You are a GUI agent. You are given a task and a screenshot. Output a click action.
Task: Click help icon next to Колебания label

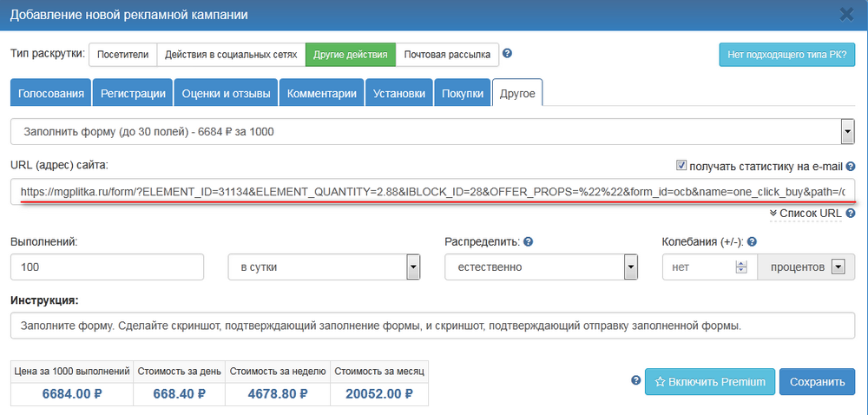pos(752,241)
